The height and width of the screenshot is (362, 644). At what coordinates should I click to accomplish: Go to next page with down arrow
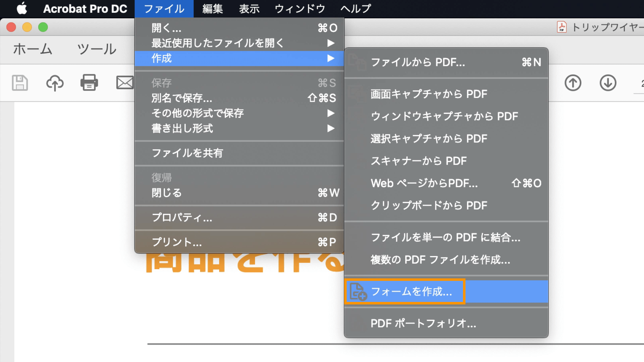pos(608,83)
